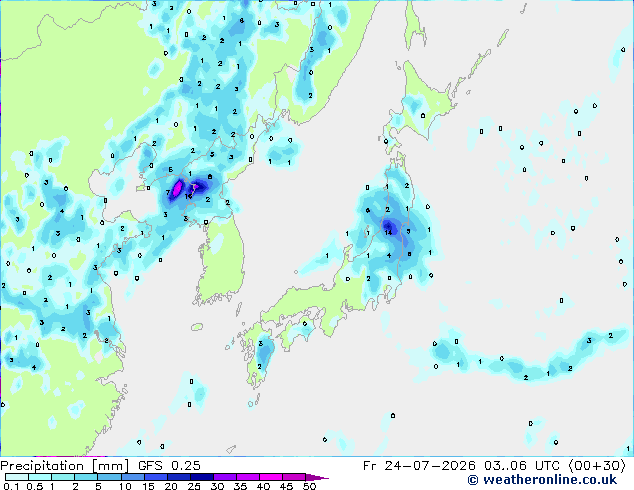Select the legend swatch between 10 and 15
This screenshot has width=634, height=490.
(133, 477)
